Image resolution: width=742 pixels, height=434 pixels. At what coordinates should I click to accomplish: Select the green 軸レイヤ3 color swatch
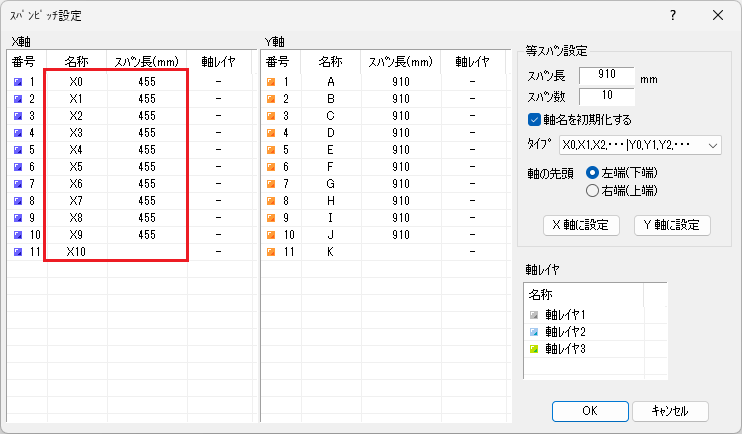[534, 348]
